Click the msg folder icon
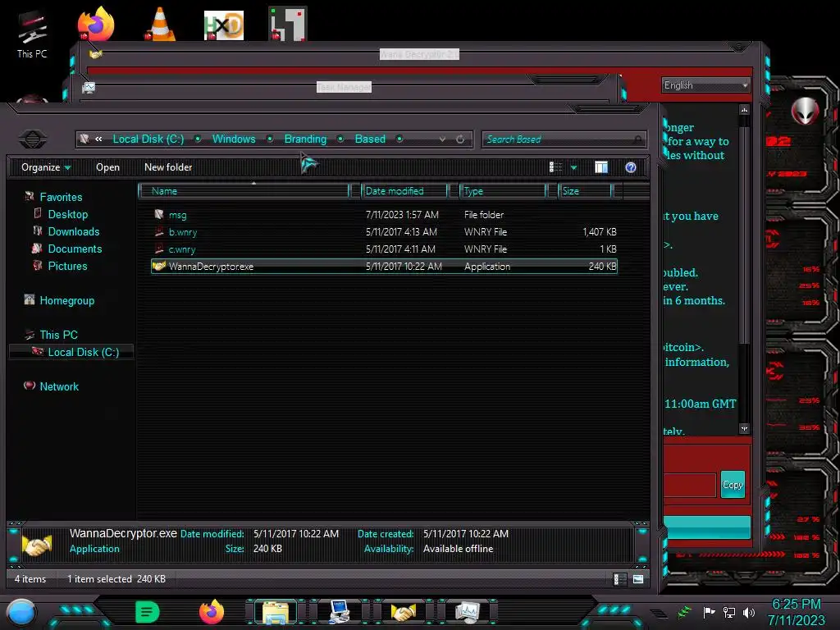Screen dimensions: 840x630 [x=159, y=214]
